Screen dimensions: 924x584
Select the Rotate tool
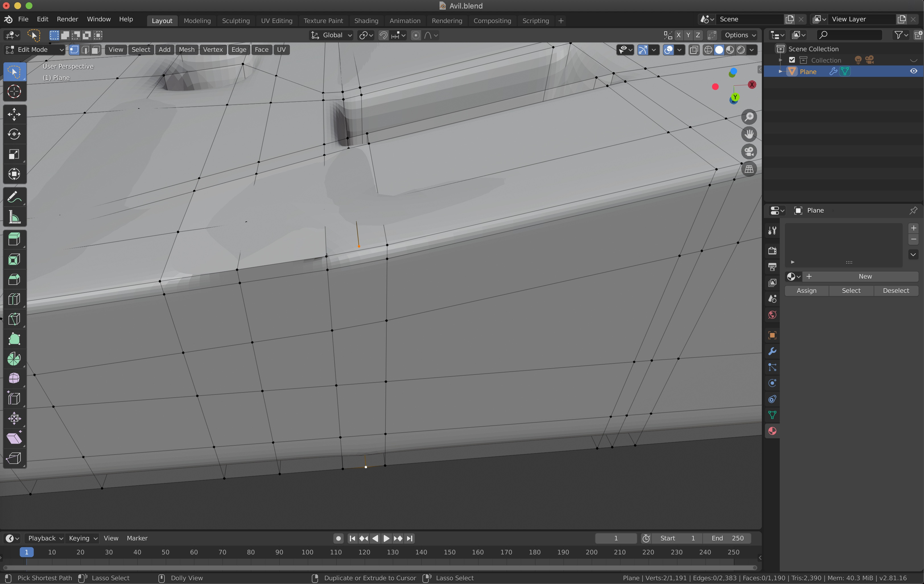pyautogui.click(x=15, y=134)
